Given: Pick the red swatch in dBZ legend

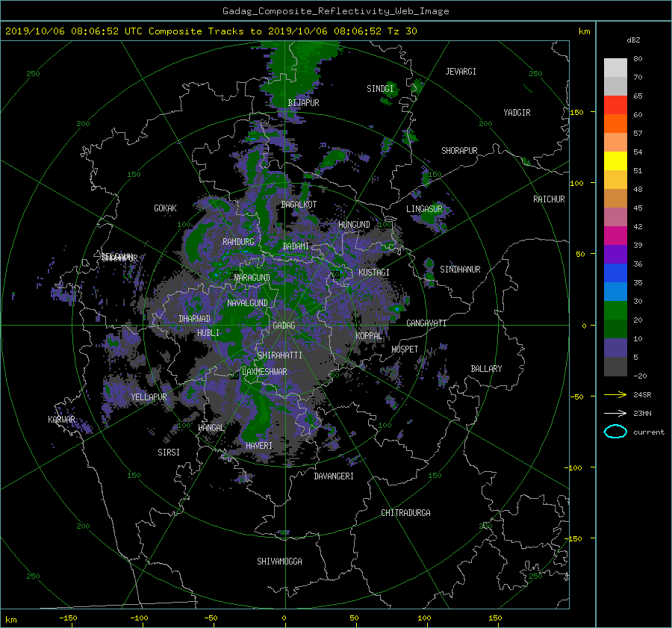Looking at the screenshot, I should click(615, 105).
